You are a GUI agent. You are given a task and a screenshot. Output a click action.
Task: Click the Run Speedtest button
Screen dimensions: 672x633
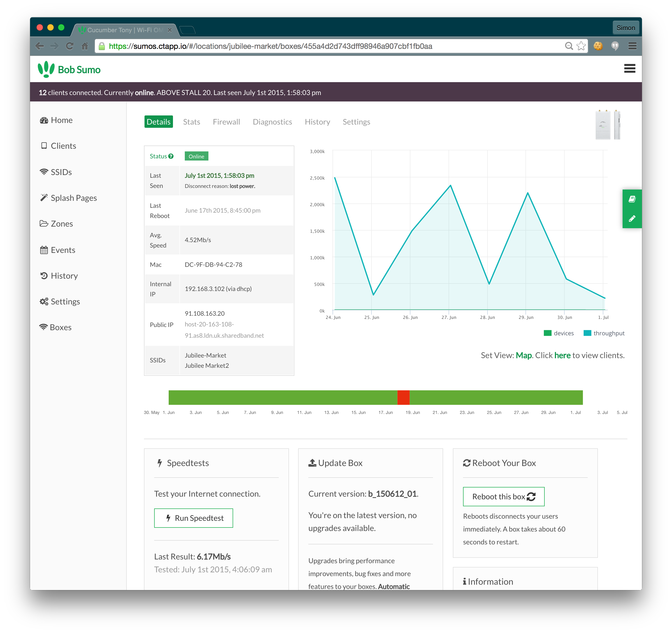tap(193, 518)
